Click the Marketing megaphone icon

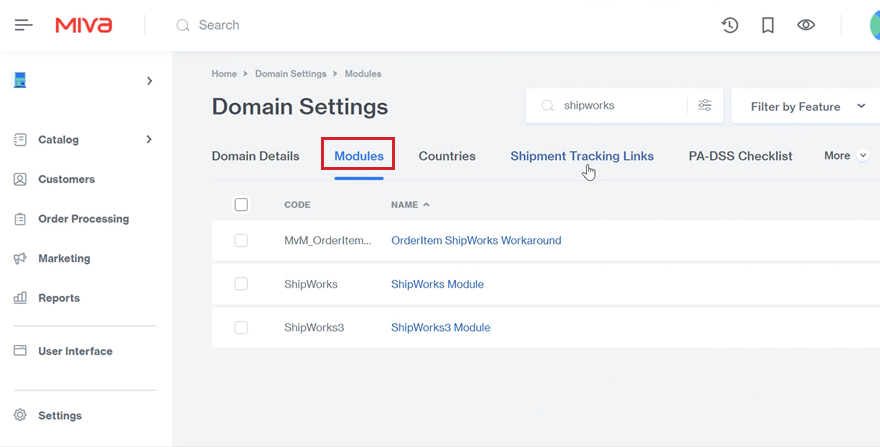point(20,258)
